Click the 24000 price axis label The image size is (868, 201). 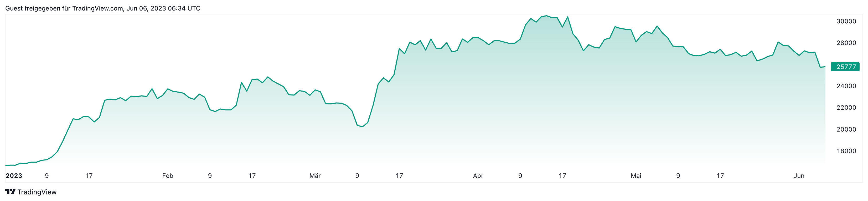[x=846, y=86]
